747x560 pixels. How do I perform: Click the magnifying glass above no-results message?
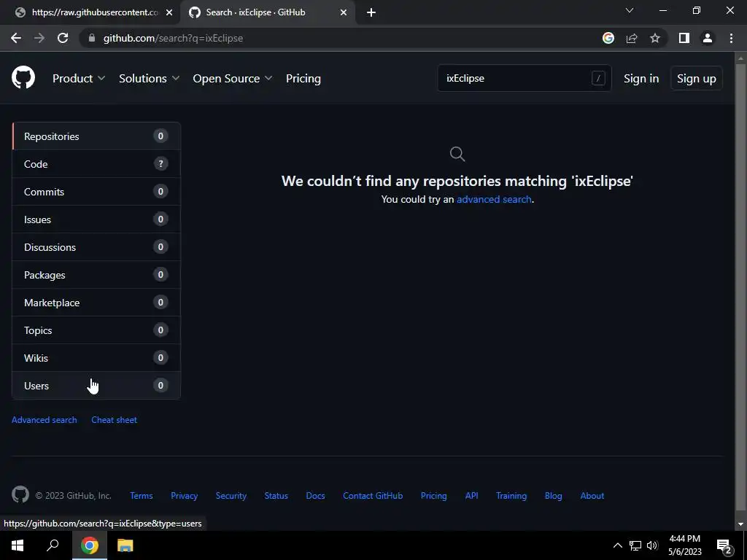(x=457, y=154)
